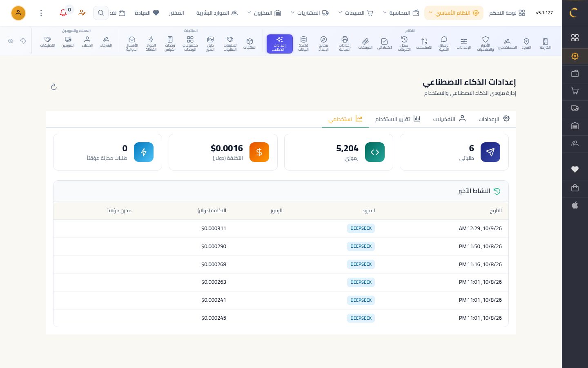Click the notification bell icon

pyautogui.click(x=63, y=13)
